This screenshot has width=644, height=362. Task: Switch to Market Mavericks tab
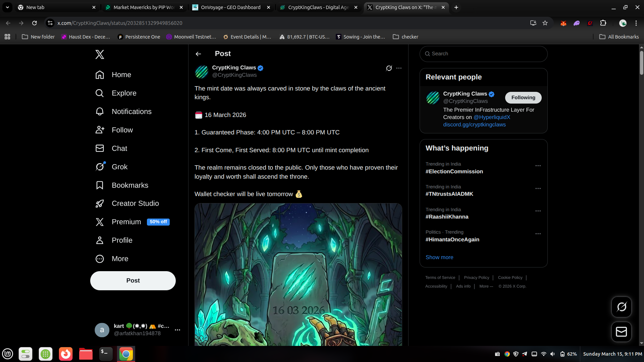pyautogui.click(x=144, y=7)
